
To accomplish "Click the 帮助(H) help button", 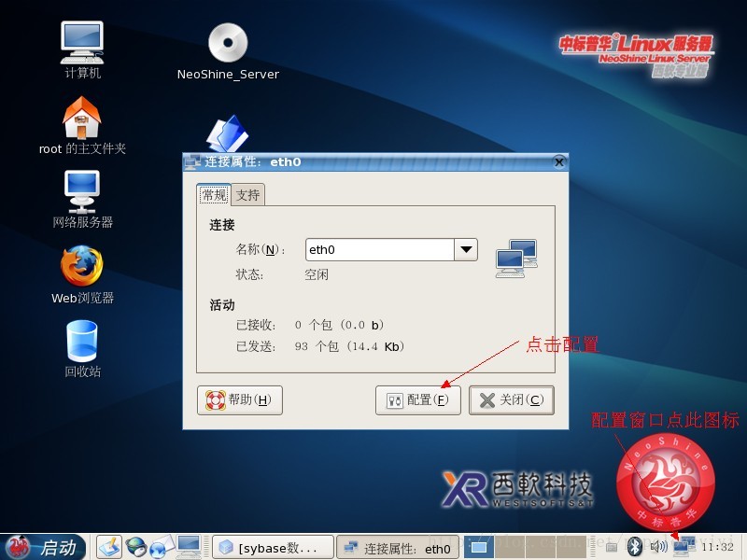I will click(x=240, y=400).
